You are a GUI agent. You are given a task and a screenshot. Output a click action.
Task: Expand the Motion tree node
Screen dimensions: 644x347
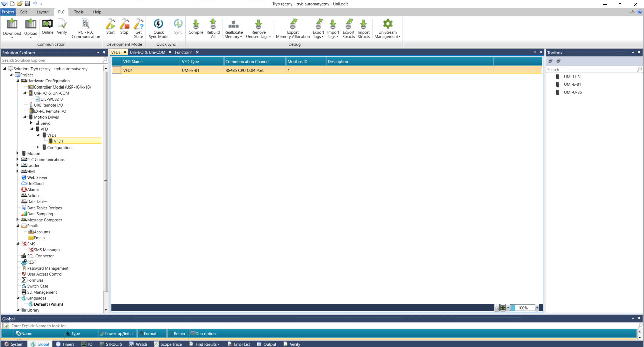coord(18,153)
